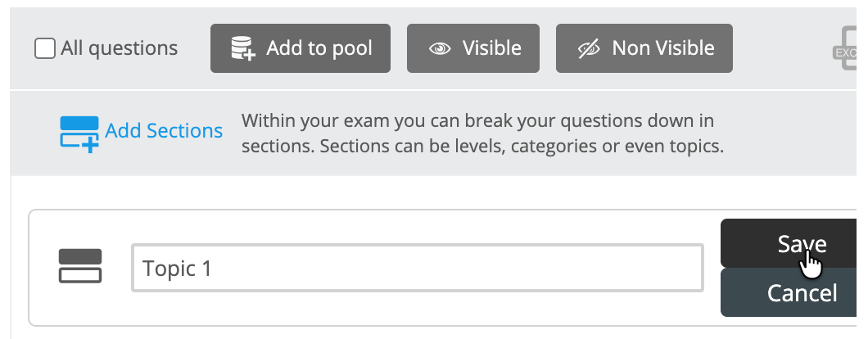The width and height of the screenshot is (868, 339).
Task: Click the database icon in Add to pool
Action: click(x=242, y=48)
